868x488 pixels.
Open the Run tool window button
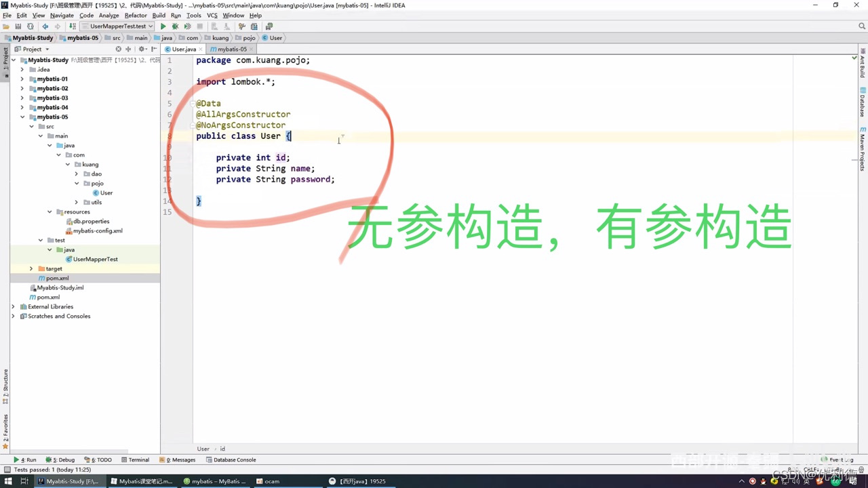(25, 460)
